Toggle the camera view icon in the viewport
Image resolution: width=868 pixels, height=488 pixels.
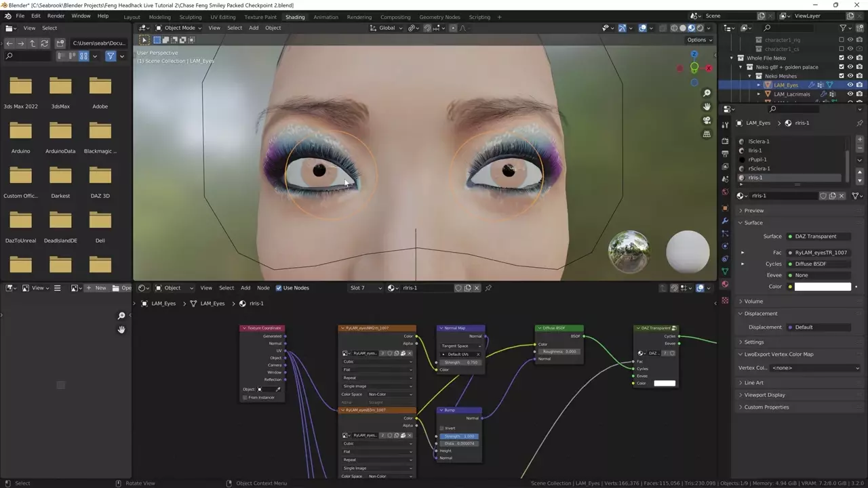(707, 120)
